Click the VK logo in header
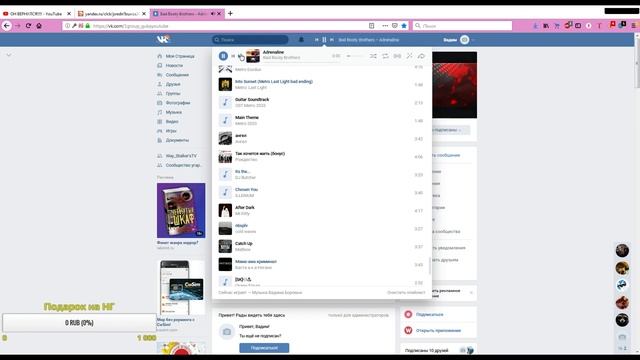 click(x=163, y=39)
